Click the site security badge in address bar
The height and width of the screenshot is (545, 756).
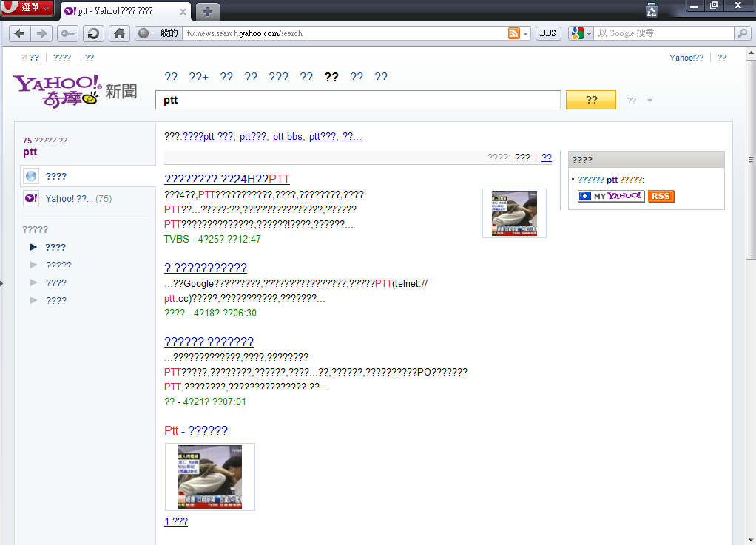click(x=158, y=33)
